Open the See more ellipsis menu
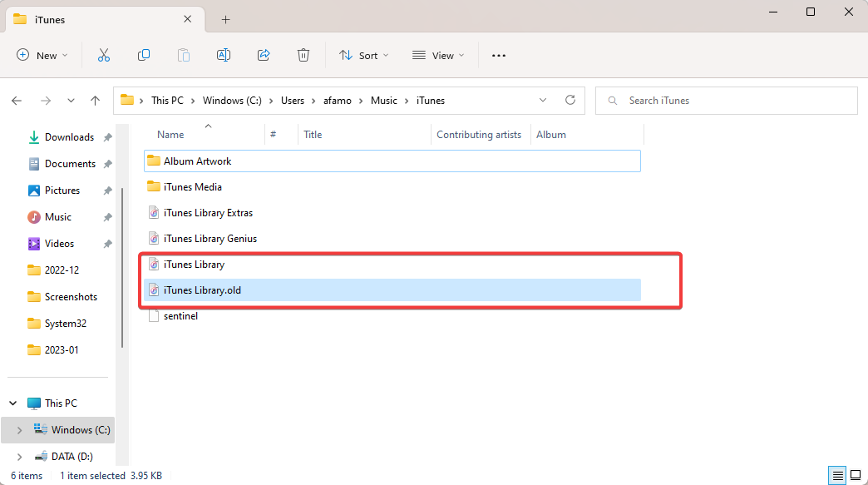868x485 pixels. point(499,56)
